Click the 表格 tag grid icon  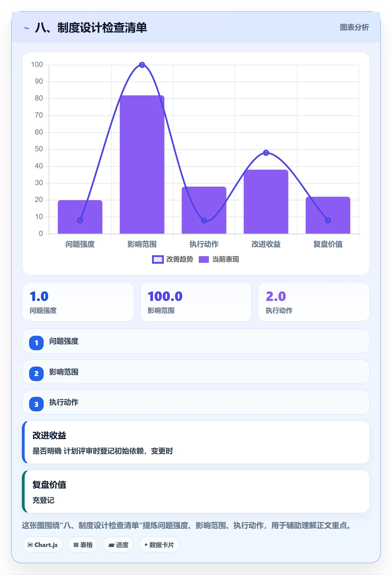(76, 545)
